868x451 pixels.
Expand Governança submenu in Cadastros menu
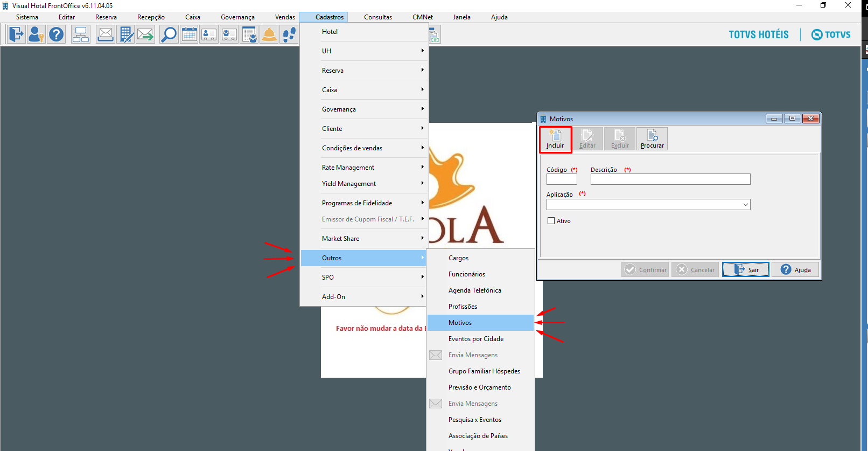(364, 109)
